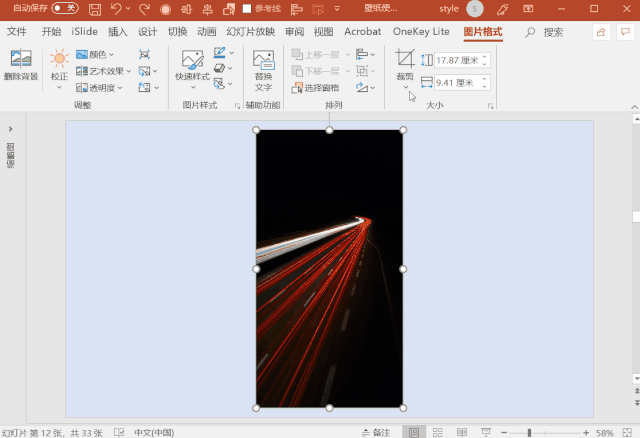
Task: Click the fit slide to window icon
Action: (x=627, y=432)
